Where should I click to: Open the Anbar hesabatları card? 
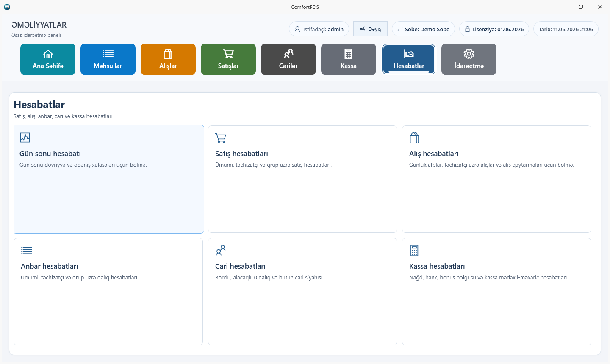click(108, 292)
